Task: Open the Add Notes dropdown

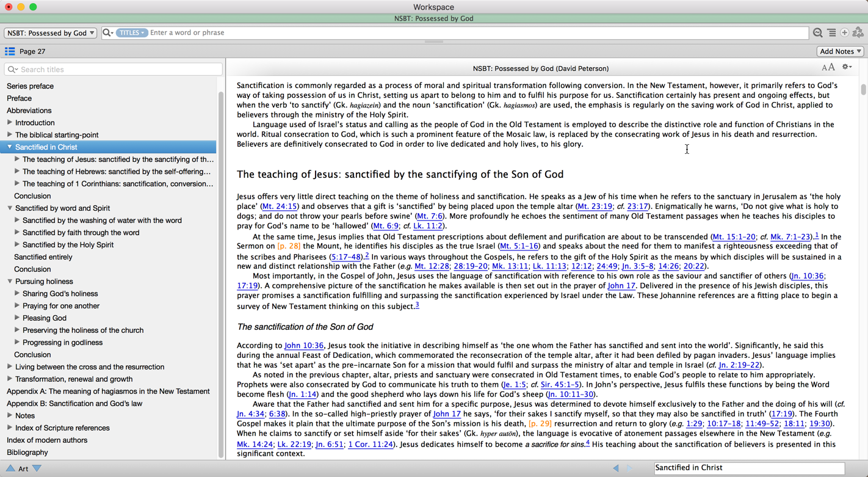Action: (841, 51)
